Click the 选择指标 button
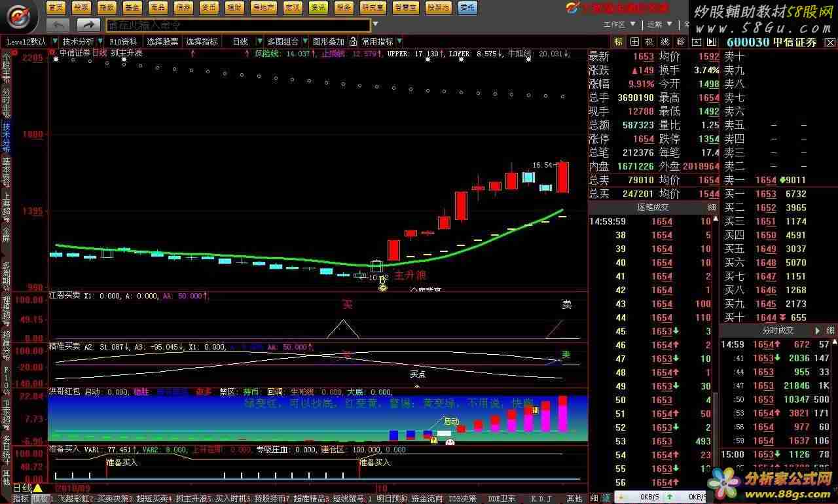The height and width of the screenshot is (504, 838). [202, 41]
